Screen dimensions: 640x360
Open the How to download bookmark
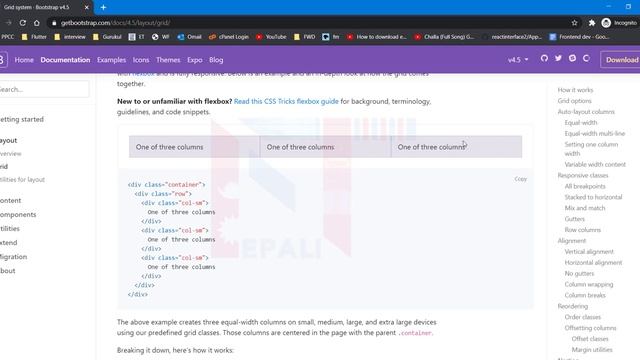(x=376, y=37)
